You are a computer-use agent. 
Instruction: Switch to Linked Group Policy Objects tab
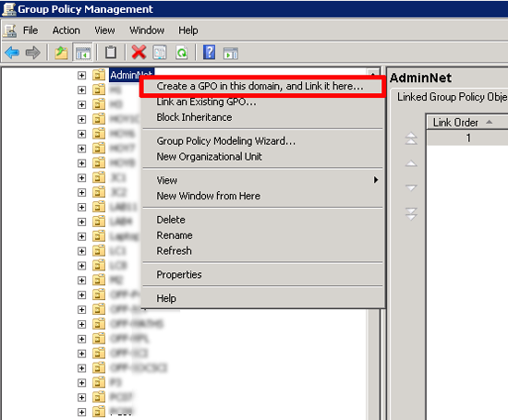click(x=453, y=97)
